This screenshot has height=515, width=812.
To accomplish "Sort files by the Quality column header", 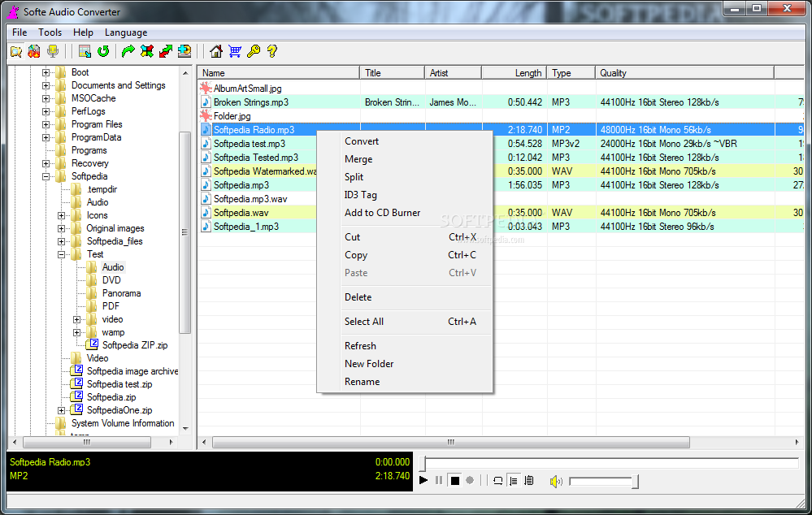I will (684, 73).
